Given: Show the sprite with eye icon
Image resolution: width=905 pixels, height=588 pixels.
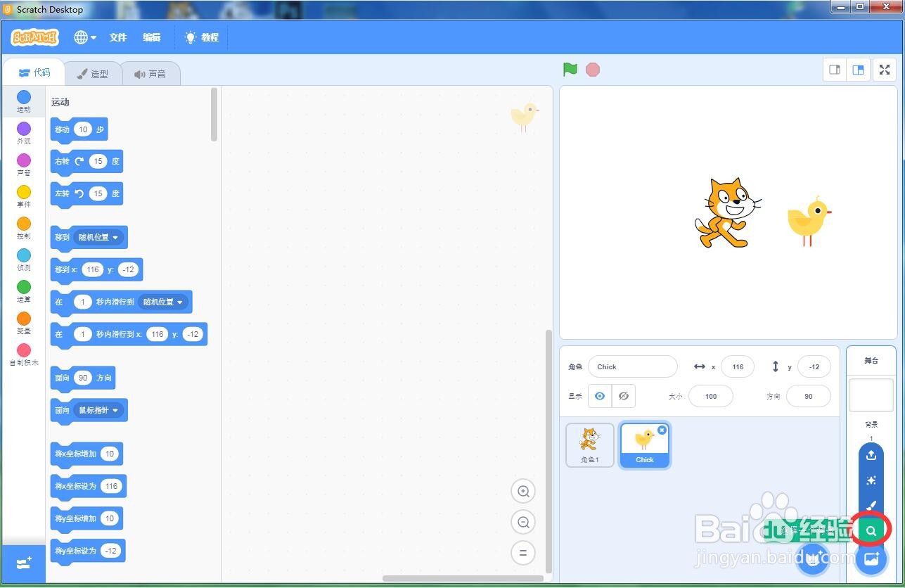Looking at the screenshot, I should tap(600, 396).
